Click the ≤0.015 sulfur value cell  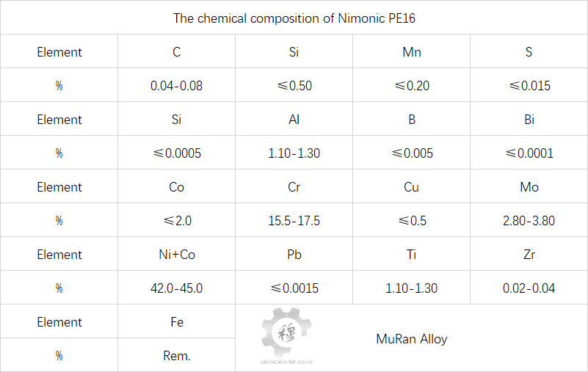pyautogui.click(x=529, y=86)
